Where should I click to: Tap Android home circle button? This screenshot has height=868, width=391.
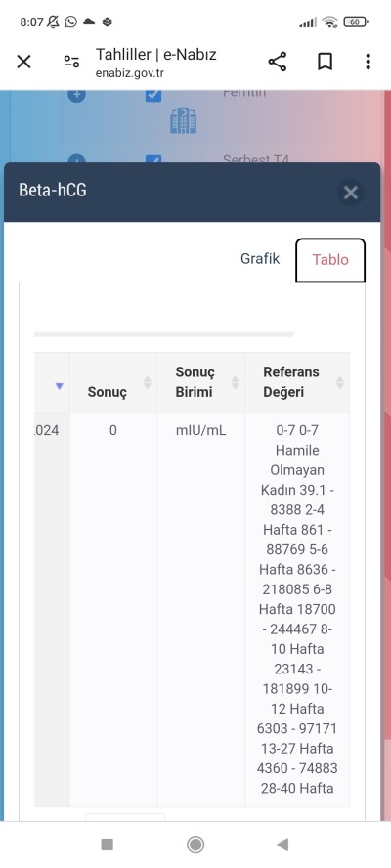point(195,845)
